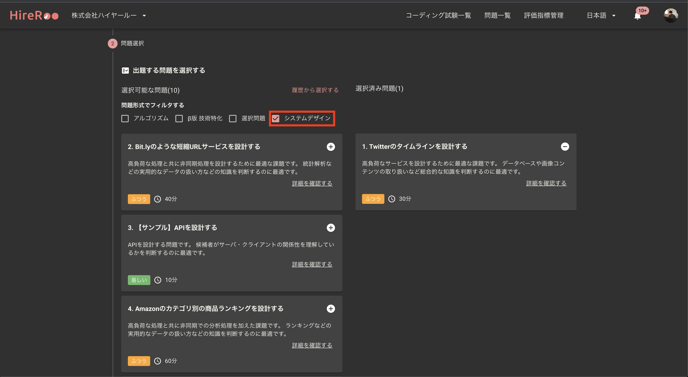Open the notification bell
The height and width of the screenshot is (377, 688).
[638, 16]
